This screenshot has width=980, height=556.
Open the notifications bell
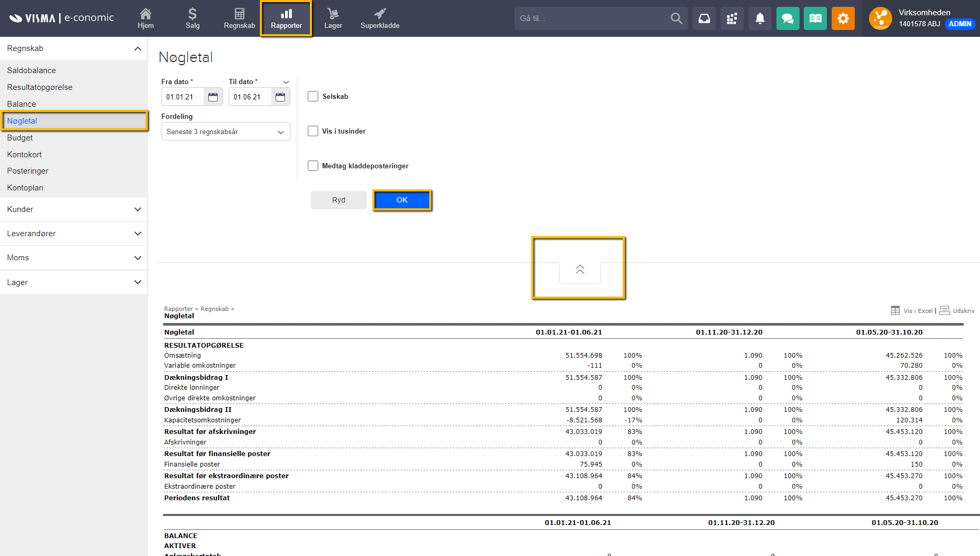tap(760, 18)
